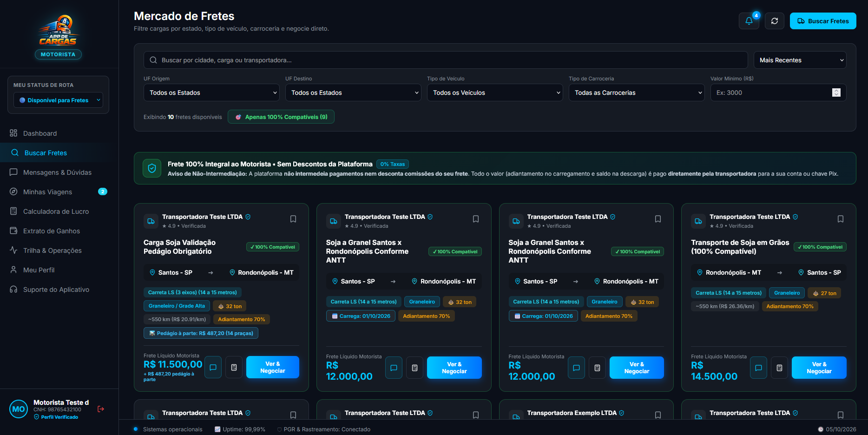Click the search magnifier icon in search field
The image size is (868, 435).
coord(153,60)
